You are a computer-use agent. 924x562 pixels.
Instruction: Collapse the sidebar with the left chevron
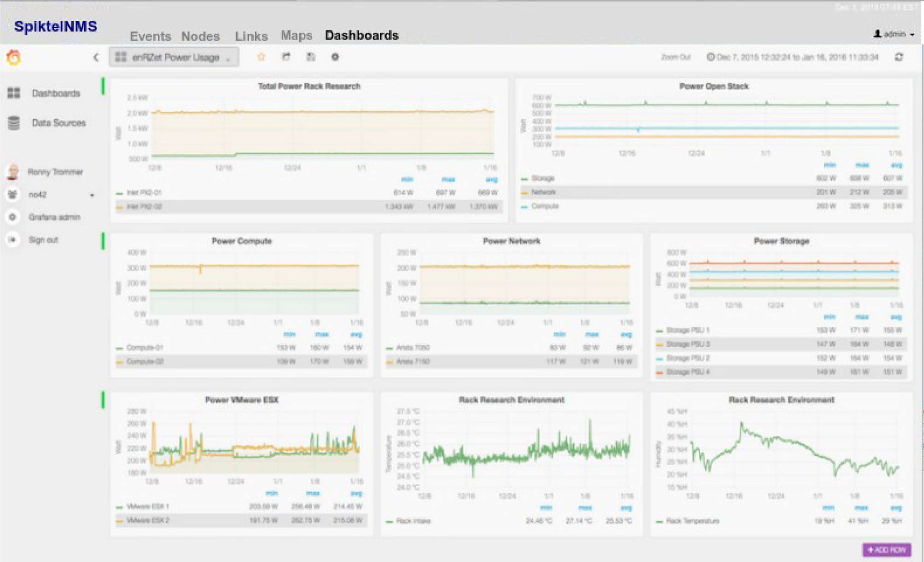click(x=96, y=58)
